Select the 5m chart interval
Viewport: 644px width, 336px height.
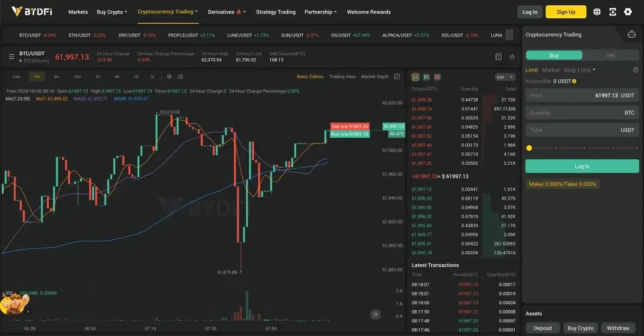coord(56,76)
